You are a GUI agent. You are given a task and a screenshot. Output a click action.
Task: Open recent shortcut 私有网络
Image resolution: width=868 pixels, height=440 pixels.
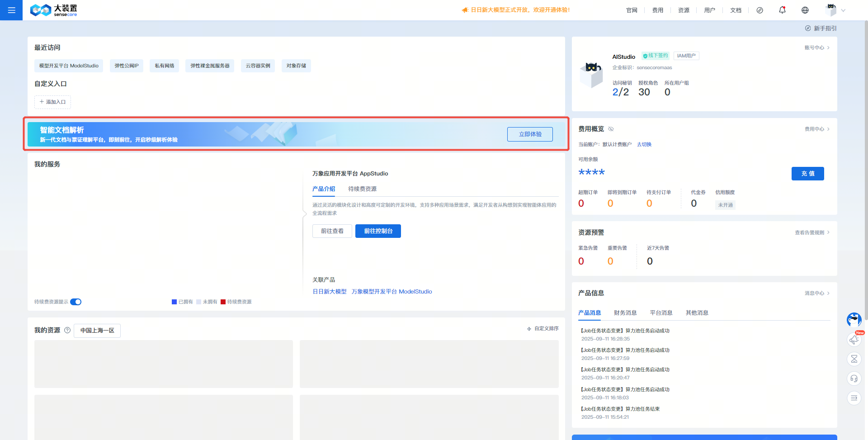(165, 66)
